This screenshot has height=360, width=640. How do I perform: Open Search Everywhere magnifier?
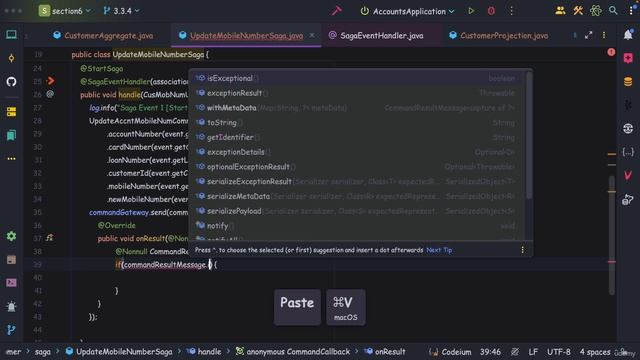613,11
